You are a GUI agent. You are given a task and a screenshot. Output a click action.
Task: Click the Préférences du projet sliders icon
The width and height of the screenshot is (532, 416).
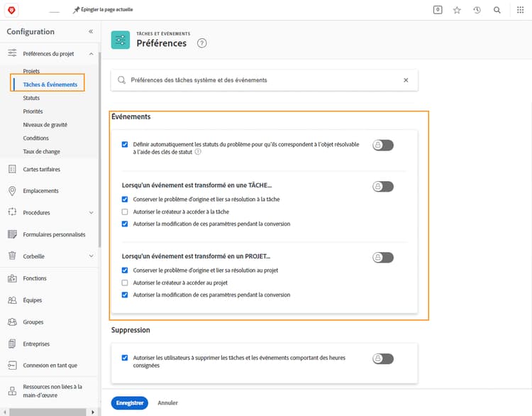[12, 53]
